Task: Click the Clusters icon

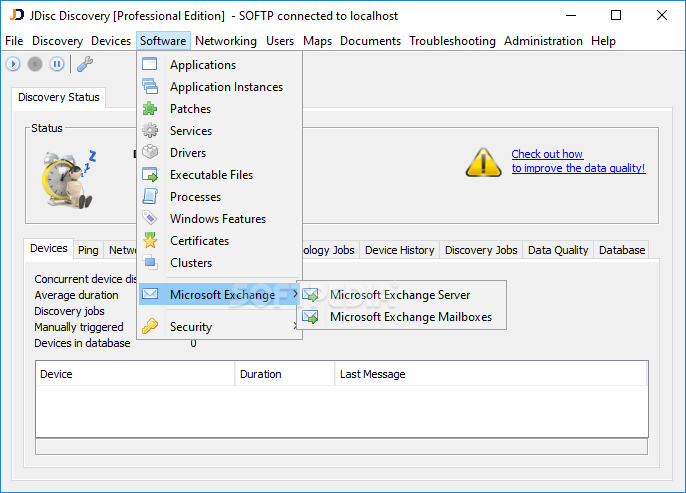Action: click(x=150, y=262)
